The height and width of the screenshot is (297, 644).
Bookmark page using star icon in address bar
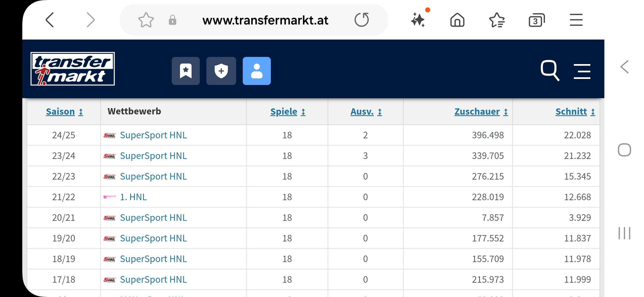pyautogui.click(x=146, y=20)
